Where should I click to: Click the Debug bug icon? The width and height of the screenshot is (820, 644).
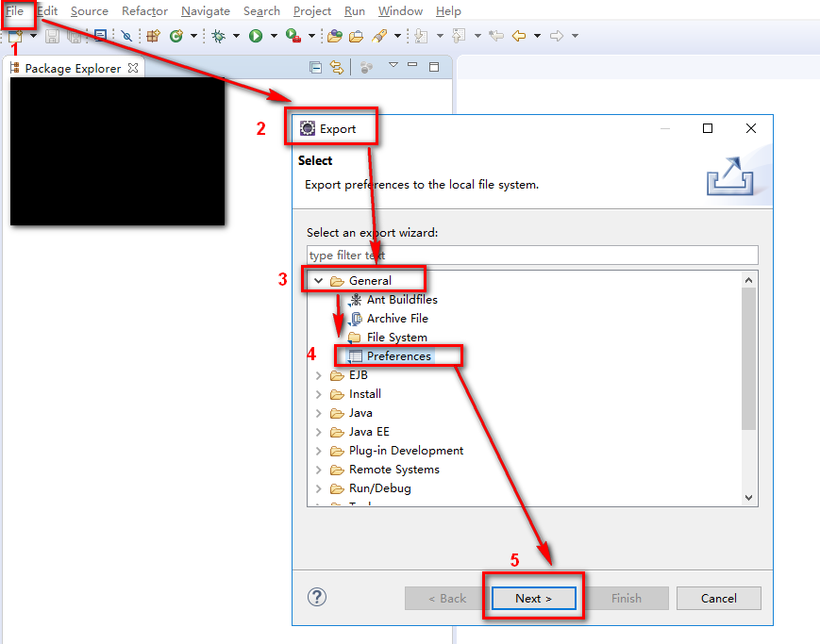(219, 36)
